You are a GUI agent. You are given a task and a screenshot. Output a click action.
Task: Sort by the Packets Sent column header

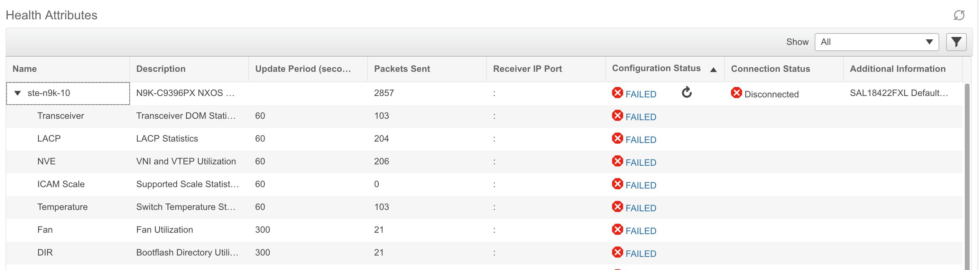point(402,69)
